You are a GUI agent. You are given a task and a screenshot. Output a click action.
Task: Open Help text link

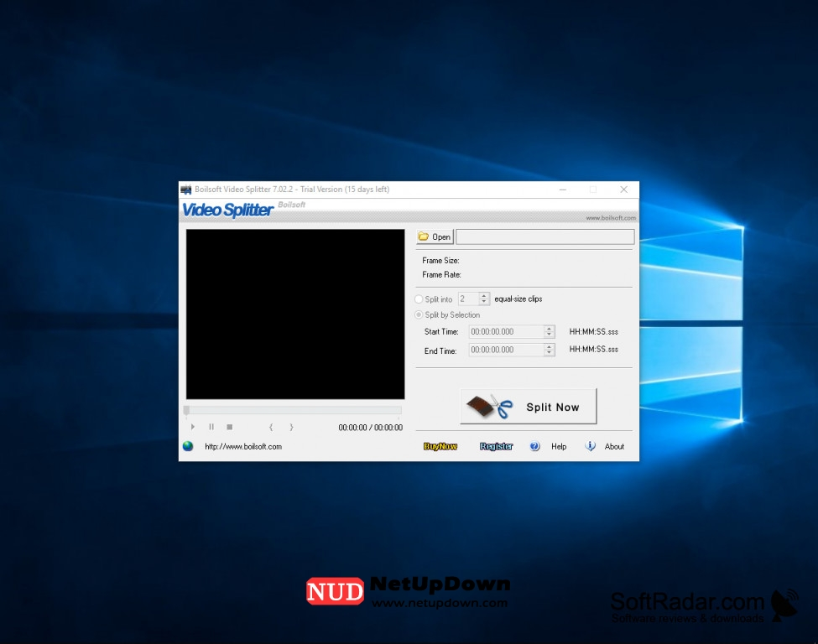click(559, 447)
